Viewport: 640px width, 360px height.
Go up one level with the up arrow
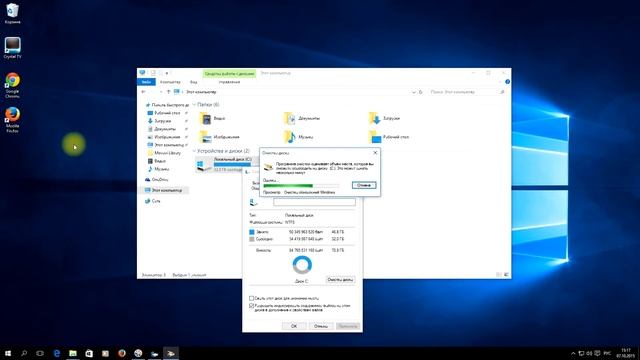(169, 92)
